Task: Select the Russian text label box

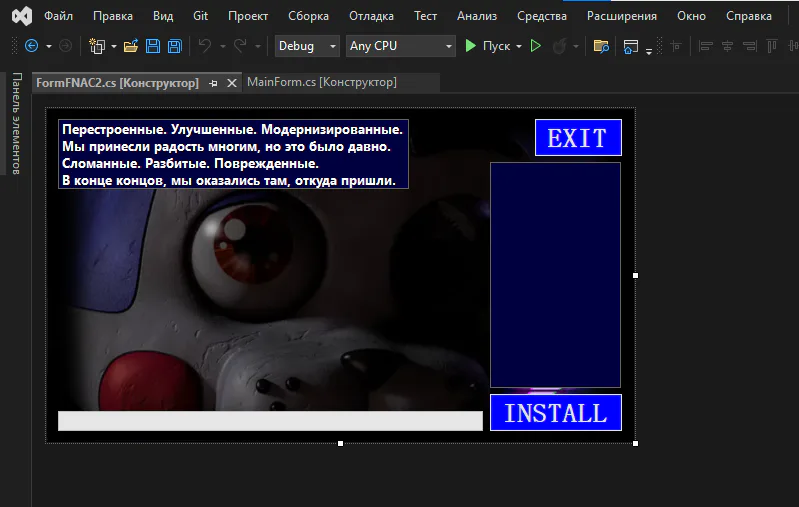Action: pyautogui.click(x=233, y=154)
